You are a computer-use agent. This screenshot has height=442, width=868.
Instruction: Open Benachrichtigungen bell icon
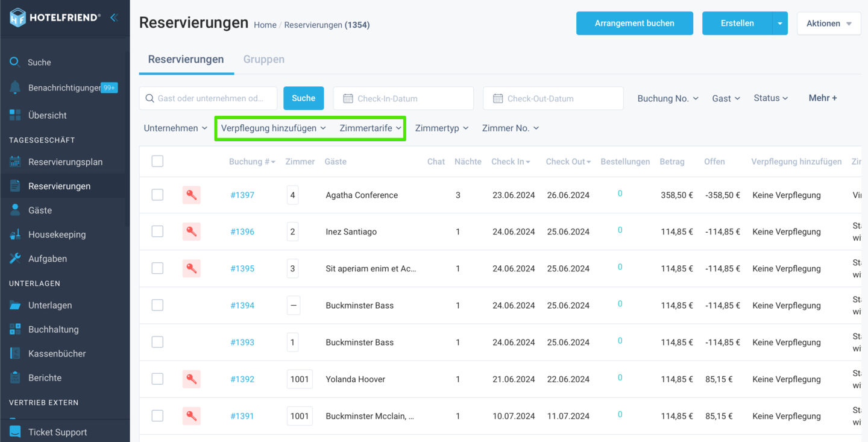click(x=15, y=87)
